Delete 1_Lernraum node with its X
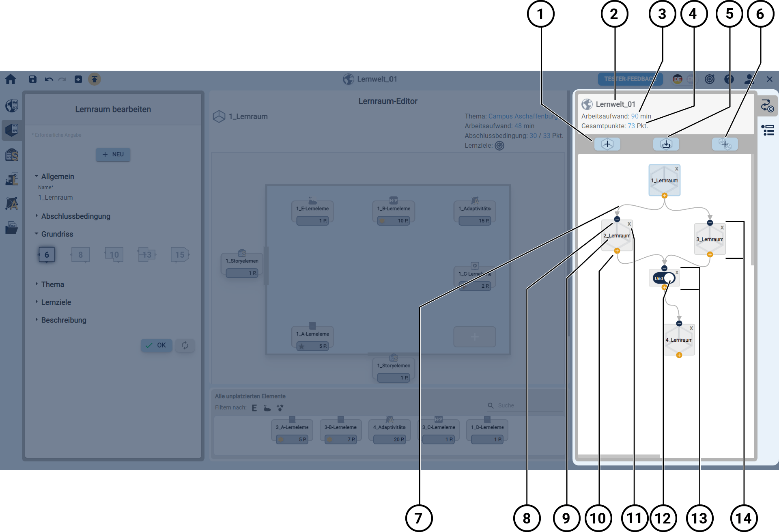 coord(676,169)
